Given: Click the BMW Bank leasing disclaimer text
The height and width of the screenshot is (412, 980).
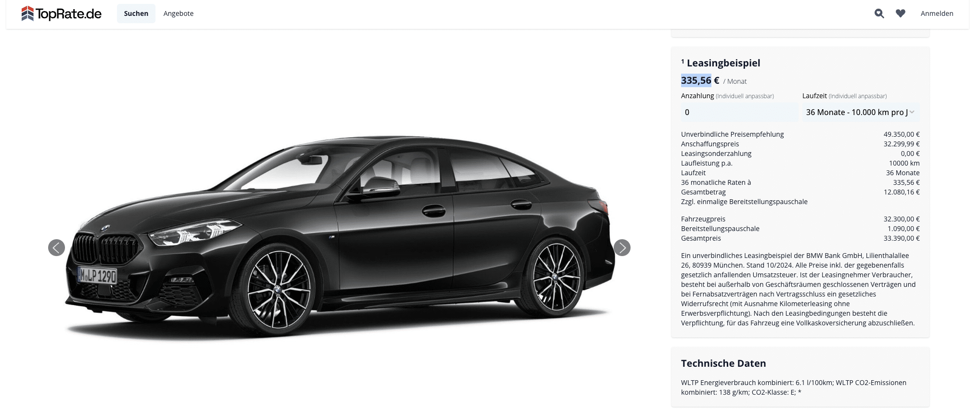Looking at the screenshot, I should (x=799, y=289).
